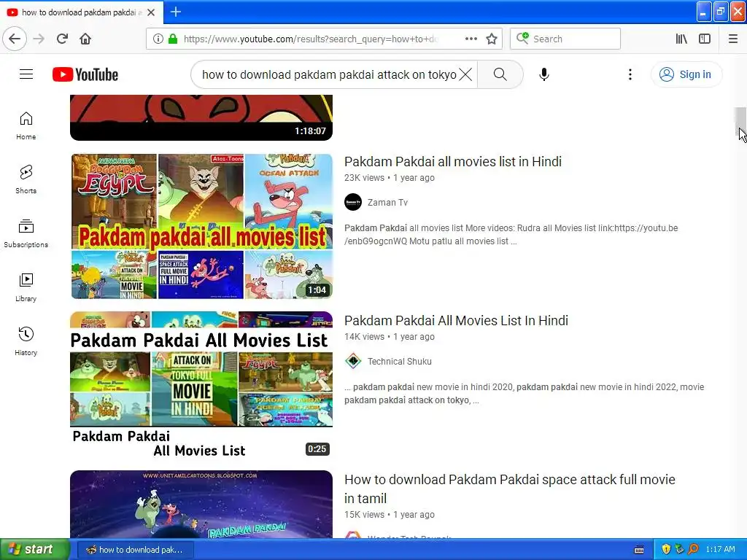Click '14K views • 1 year ago' text

pos(390,337)
